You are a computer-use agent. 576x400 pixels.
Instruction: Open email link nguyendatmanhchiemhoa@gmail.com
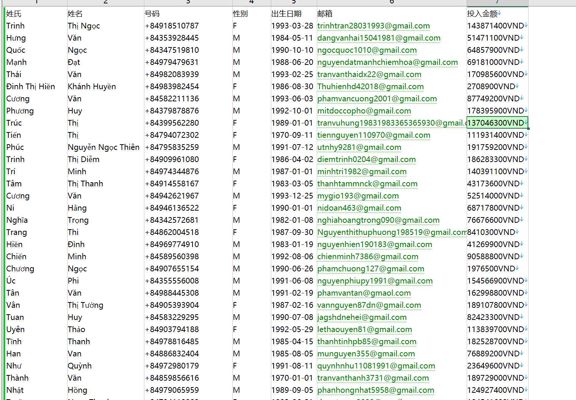tap(388, 62)
